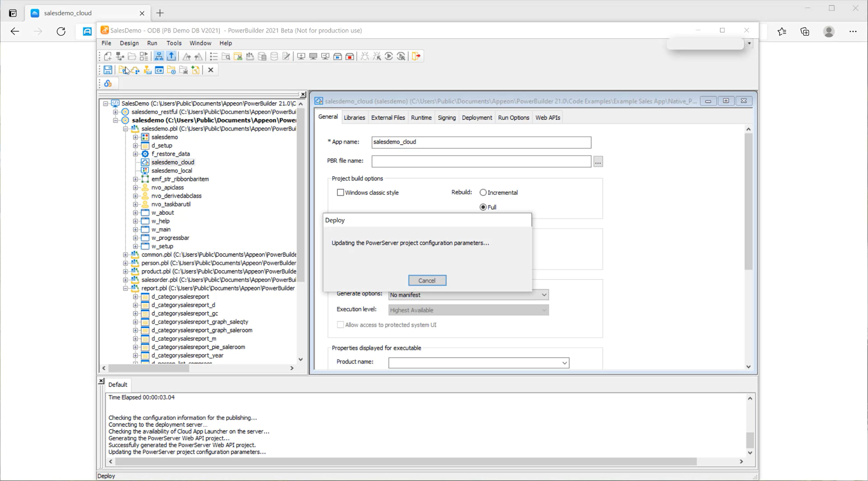
Task: Click the Exit door toolbar icon
Action: pos(416,56)
